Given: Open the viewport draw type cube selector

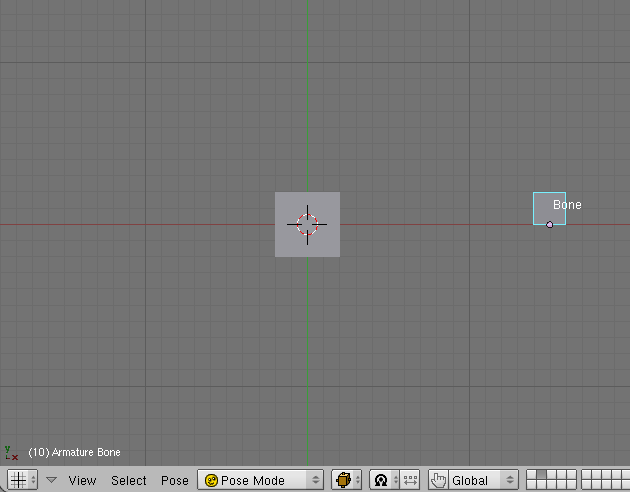Looking at the screenshot, I should coord(347,480).
